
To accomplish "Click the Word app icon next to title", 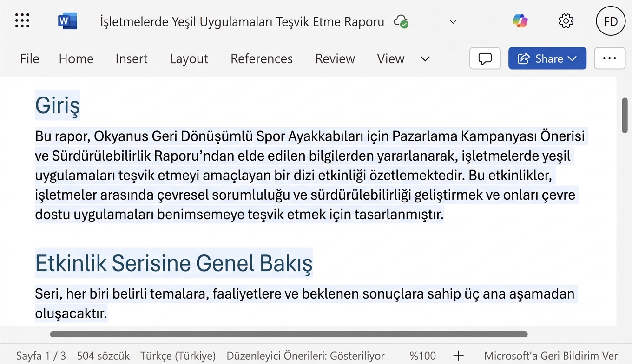I will tap(66, 20).
